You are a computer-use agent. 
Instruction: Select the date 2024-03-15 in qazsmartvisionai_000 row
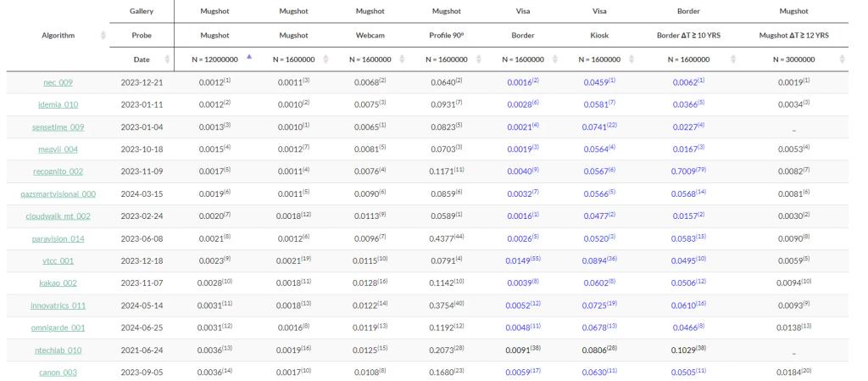(x=142, y=193)
